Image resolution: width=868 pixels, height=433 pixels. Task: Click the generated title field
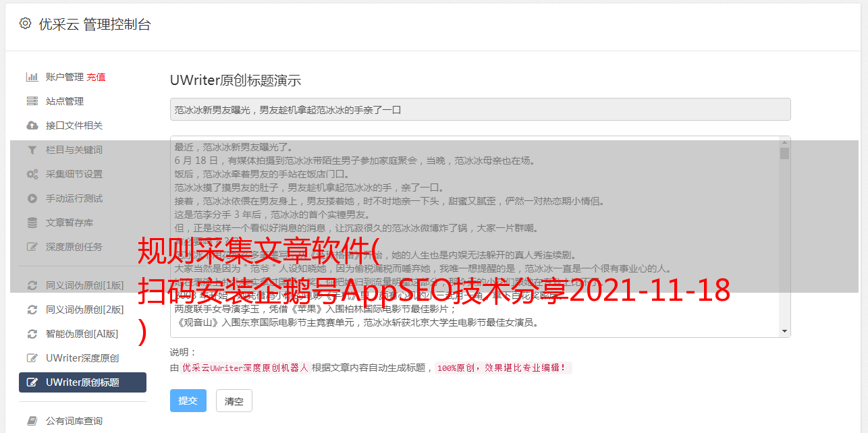coord(480,109)
